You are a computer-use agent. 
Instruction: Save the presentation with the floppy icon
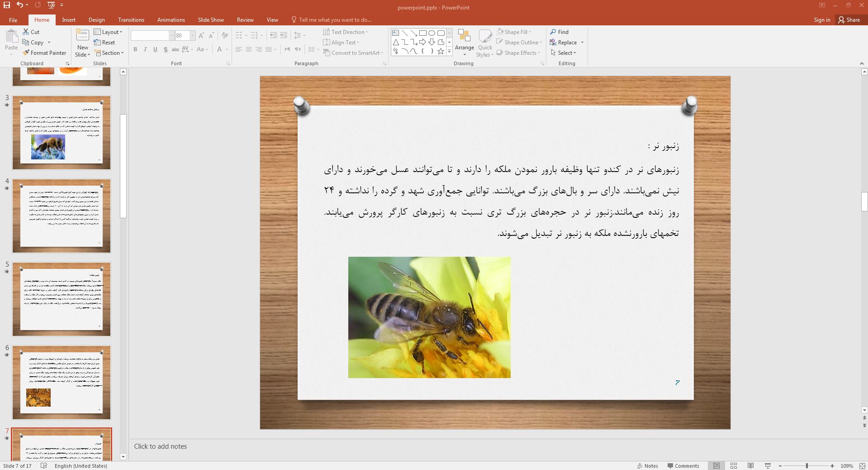click(7, 5)
